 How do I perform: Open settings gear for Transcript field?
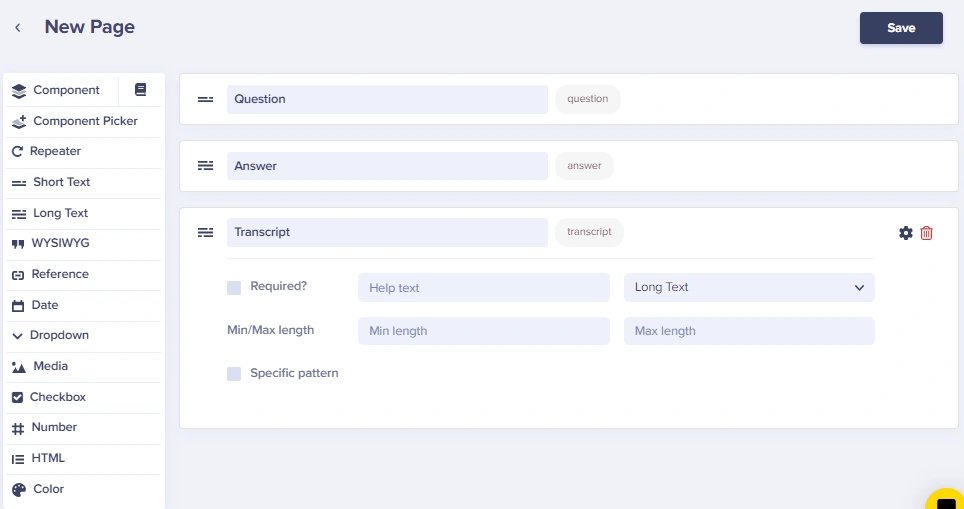(906, 233)
